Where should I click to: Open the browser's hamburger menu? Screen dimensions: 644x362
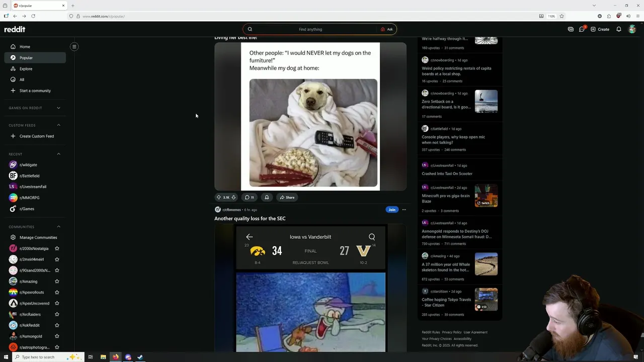(x=637, y=16)
